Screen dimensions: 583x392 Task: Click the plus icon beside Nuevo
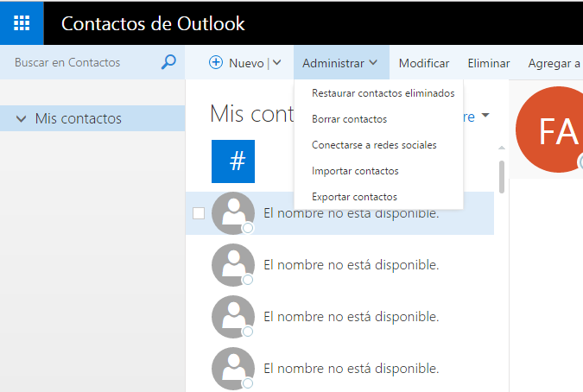tap(216, 62)
